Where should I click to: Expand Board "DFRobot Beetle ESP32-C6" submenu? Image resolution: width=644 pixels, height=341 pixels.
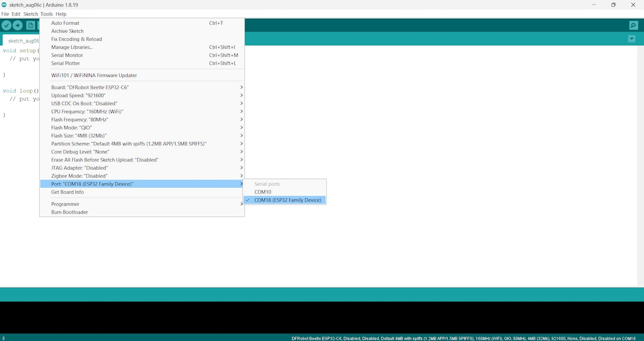coord(142,88)
